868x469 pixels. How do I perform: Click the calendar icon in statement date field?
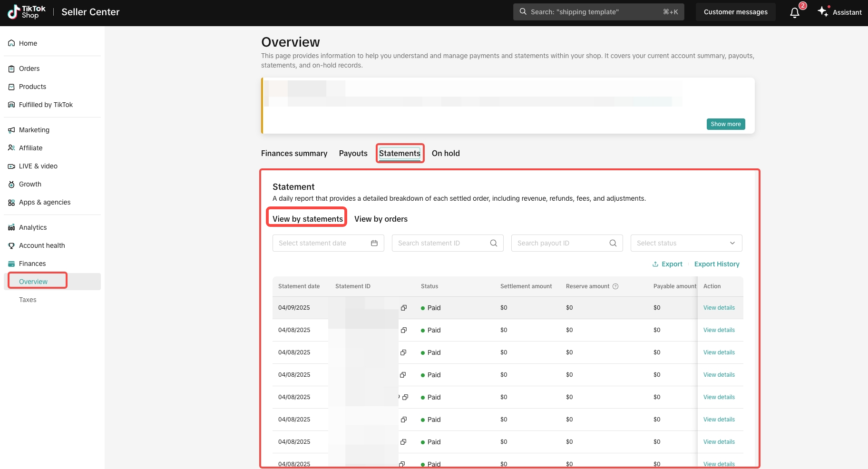(374, 243)
